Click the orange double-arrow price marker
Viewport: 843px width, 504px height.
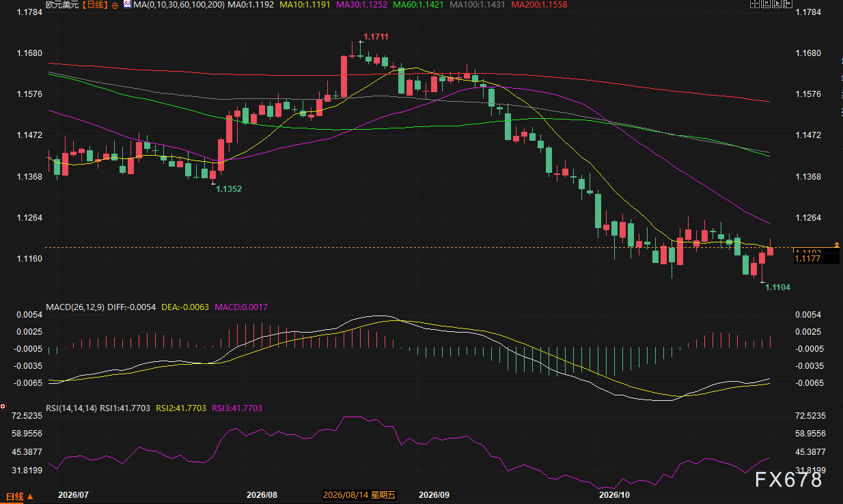(x=838, y=244)
